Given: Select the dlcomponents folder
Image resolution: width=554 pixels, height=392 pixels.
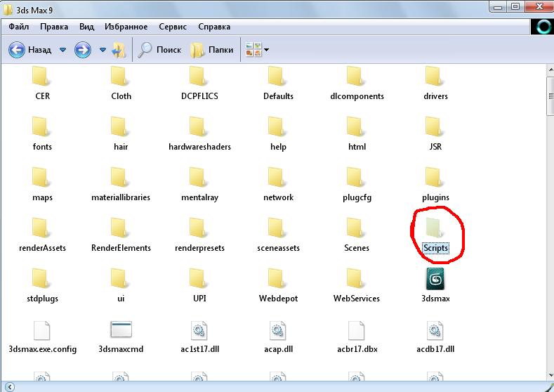Looking at the screenshot, I should tap(357, 84).
